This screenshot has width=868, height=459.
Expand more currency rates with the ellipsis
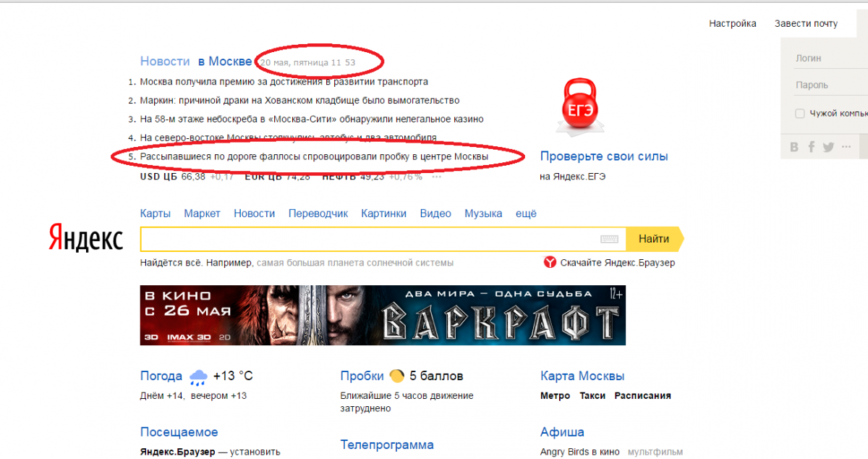[436, 177]
